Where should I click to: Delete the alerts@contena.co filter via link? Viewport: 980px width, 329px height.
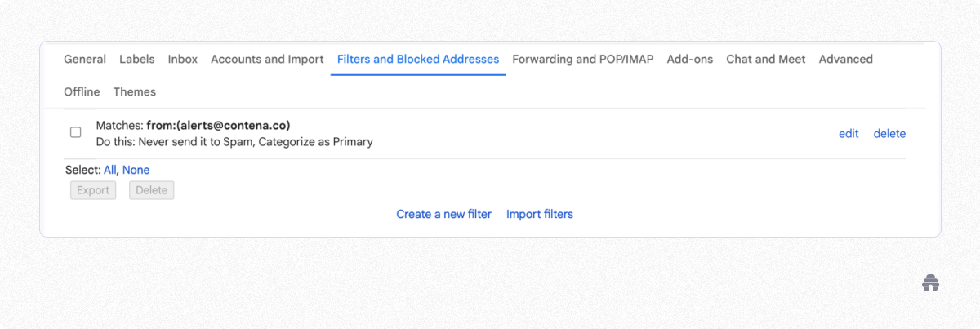(889, 133)
